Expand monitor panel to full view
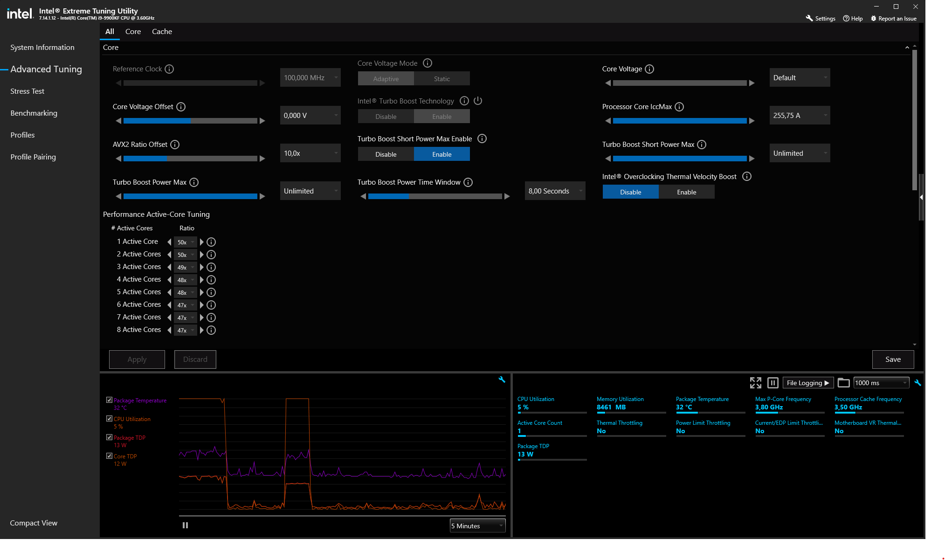The height and width of the screenshot is (560, 945). tap(756, 383)
